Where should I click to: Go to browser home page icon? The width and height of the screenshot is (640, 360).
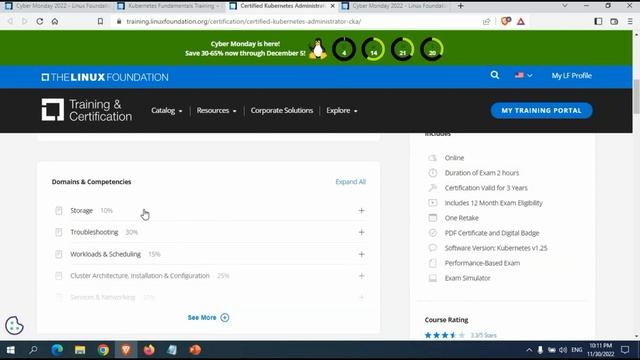pyautogui.click(x=55, y=21)
